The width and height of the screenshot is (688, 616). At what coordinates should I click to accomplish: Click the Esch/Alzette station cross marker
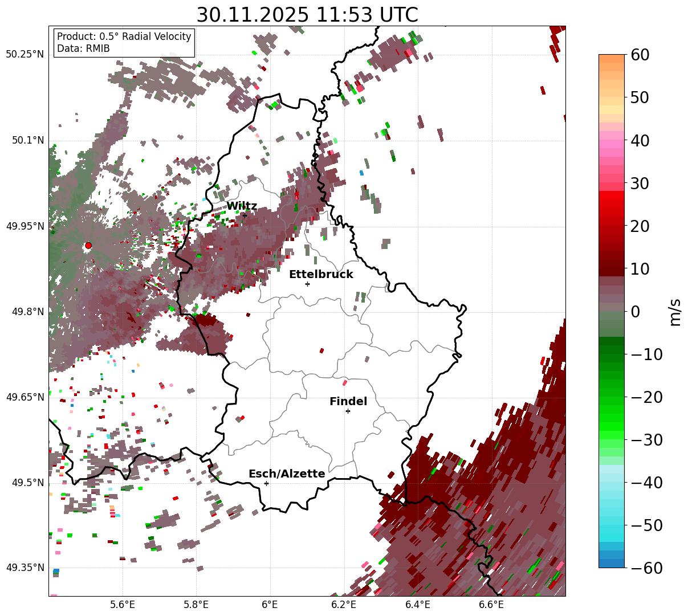pos(266,483)
